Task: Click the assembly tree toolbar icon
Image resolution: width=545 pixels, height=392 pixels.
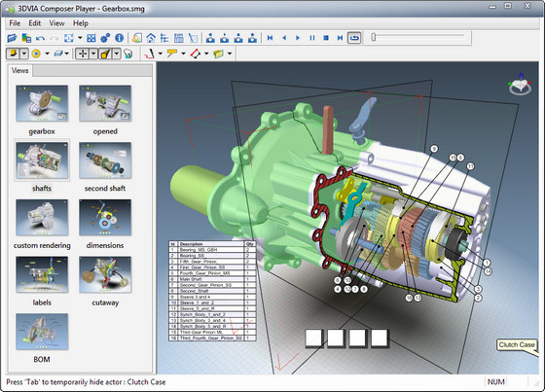Action: point(164,38)
